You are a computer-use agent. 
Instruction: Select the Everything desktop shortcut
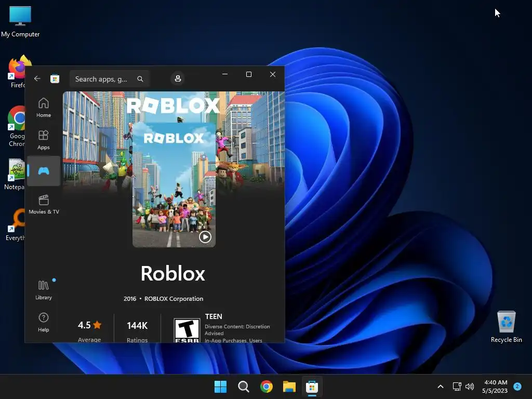click(16, 224)
